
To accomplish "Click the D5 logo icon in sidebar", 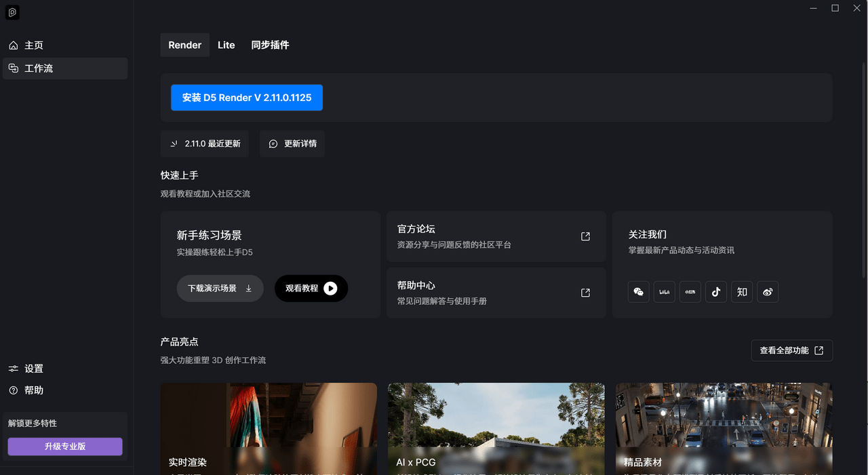I will pos(12,12).
